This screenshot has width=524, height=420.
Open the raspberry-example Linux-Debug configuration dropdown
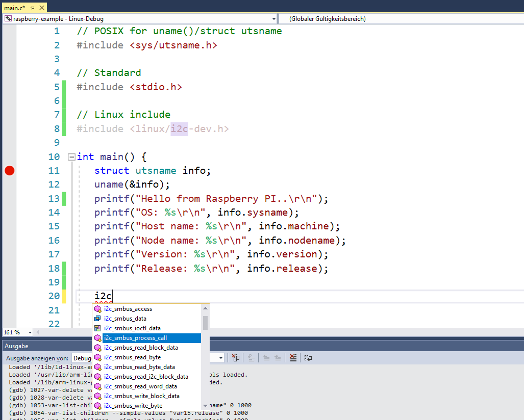(274, 18)
